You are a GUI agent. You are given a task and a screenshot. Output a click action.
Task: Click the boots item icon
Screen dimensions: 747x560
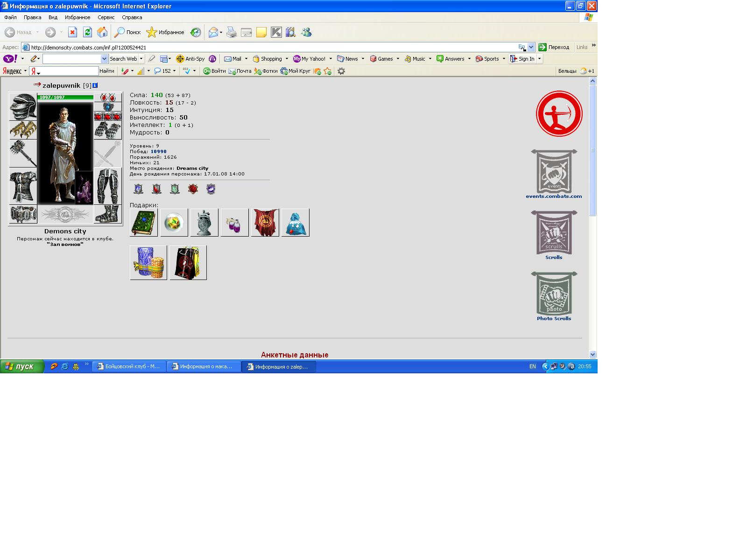108,214
